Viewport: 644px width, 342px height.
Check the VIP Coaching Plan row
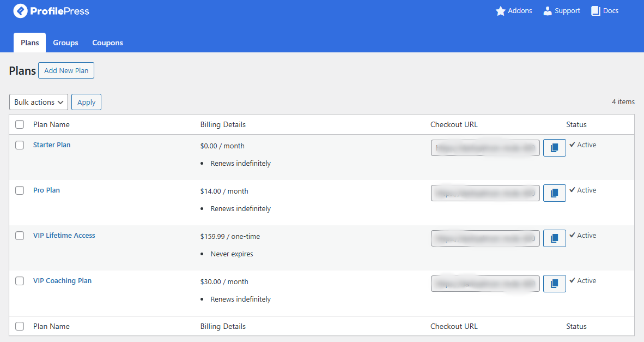20,281
